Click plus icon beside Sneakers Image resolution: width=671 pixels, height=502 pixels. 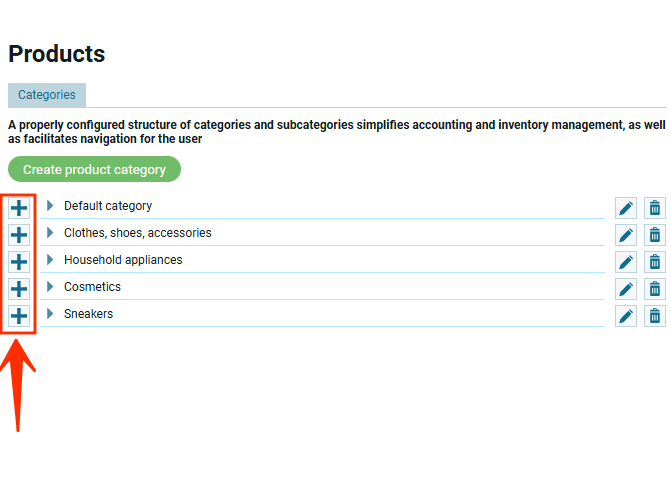coord(19,316)
